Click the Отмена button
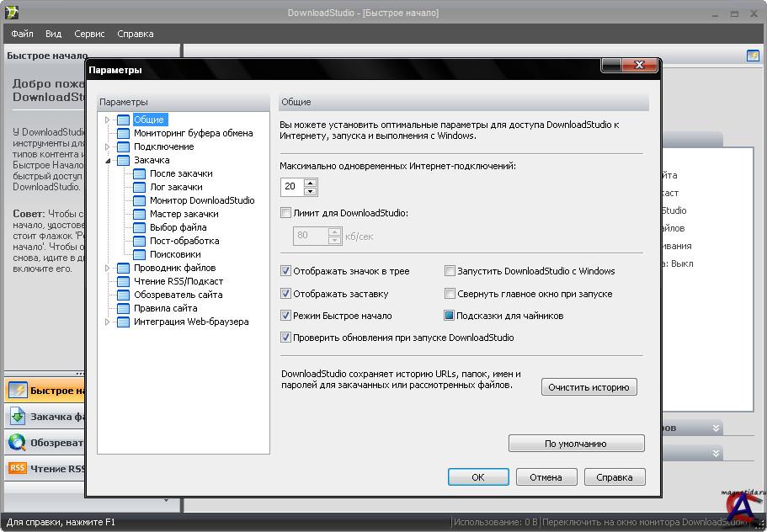Image resolution: width=767 pixels, height=532 pixels. tap(546, 477)
